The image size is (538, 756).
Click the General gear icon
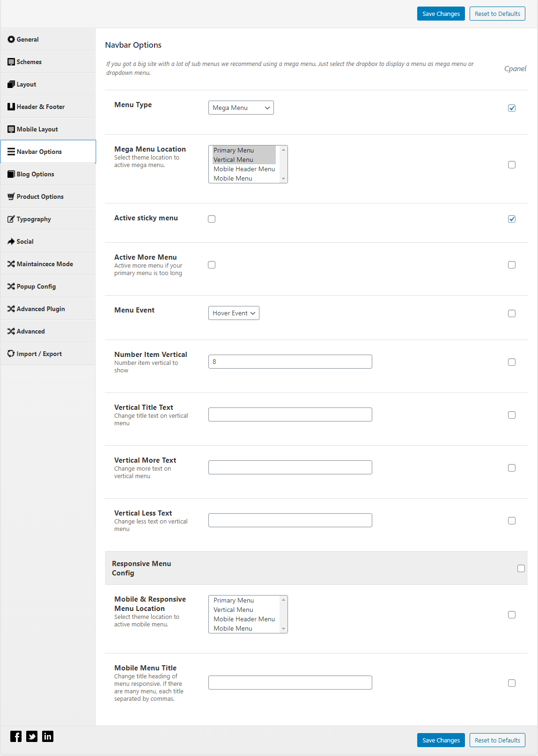(x=11, y=39)
